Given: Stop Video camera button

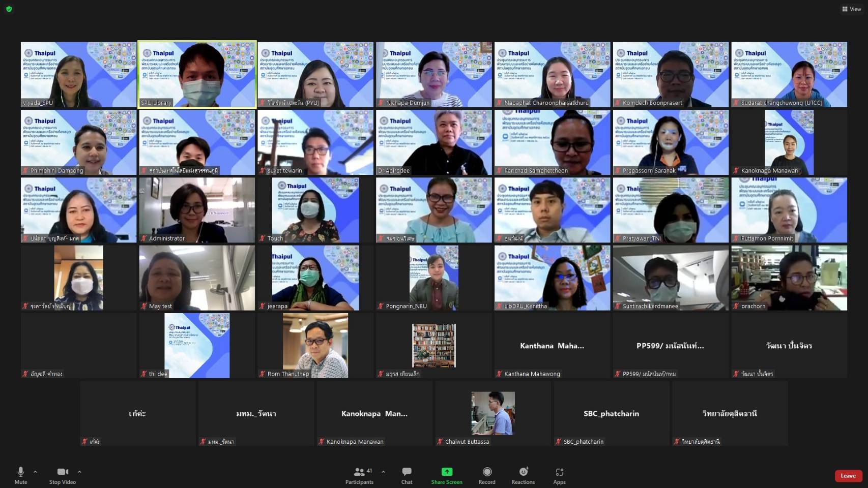Looking at the screenshot, I should 63,475.
